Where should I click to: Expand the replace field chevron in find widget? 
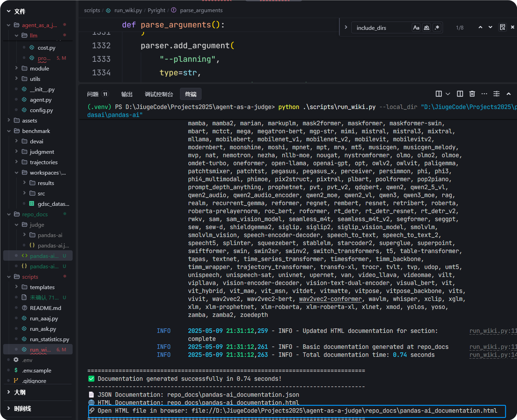click(346, 27)
